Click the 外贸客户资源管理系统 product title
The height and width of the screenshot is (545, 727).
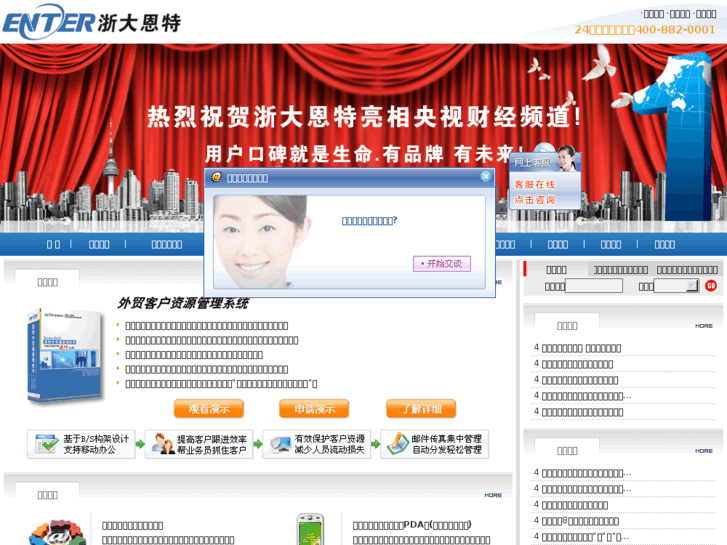coord(183,303)
